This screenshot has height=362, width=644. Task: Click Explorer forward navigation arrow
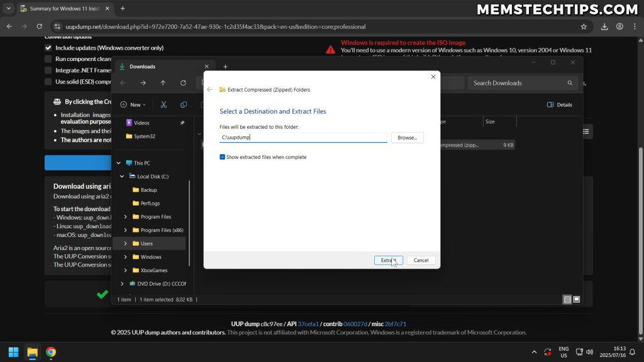[x=143, y=83]
